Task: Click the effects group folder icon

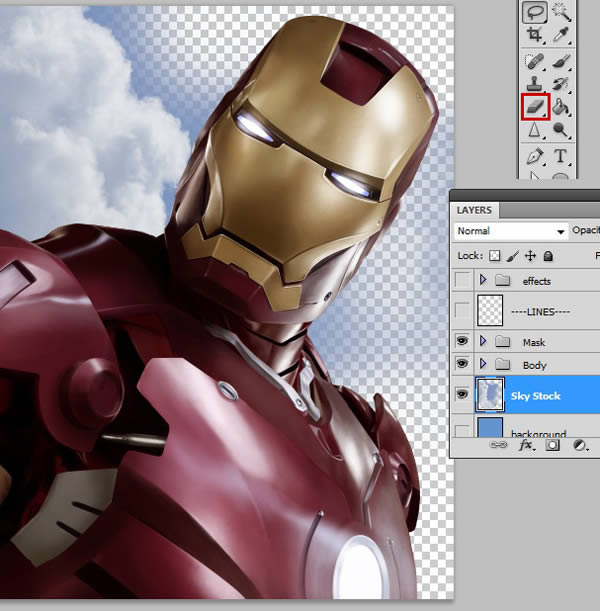Action: (503, 280)
